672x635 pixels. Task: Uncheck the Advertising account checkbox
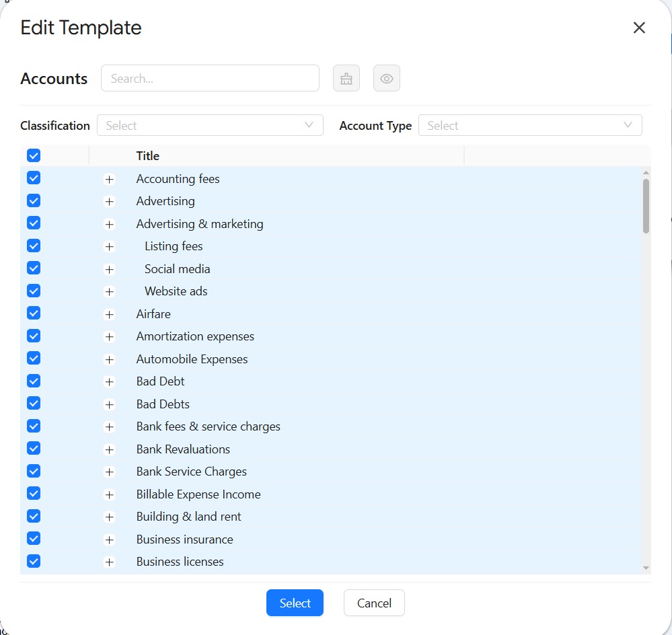tap(34, 201)
